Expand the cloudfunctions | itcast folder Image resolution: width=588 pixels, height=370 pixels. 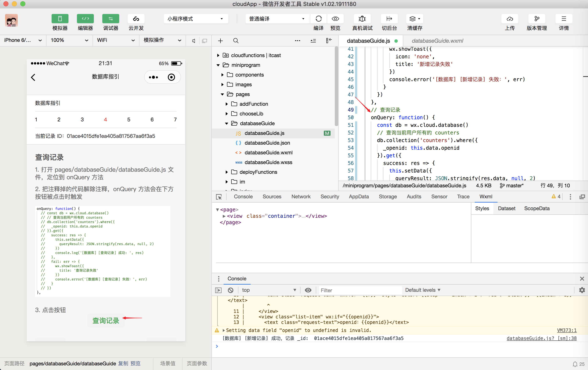[218, 55]
